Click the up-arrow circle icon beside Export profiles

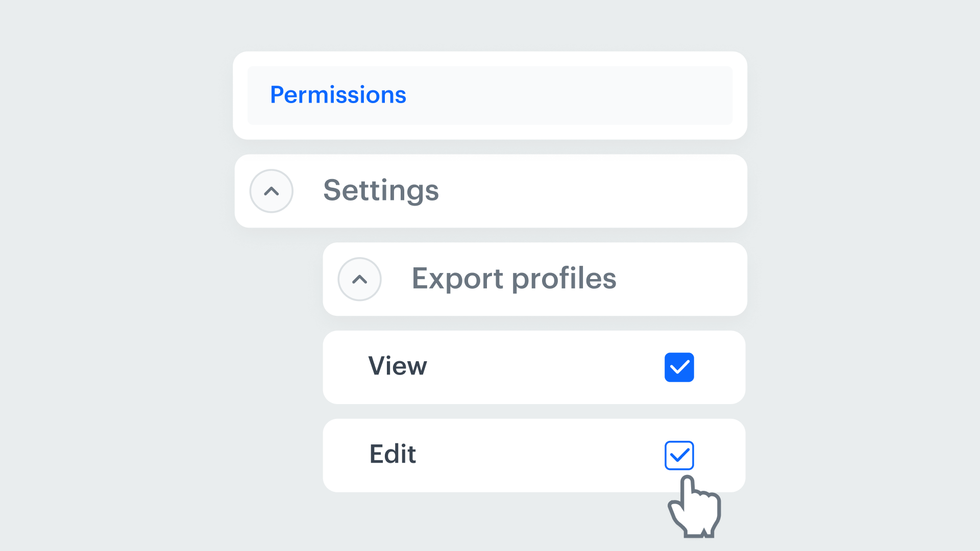(359, 279)
